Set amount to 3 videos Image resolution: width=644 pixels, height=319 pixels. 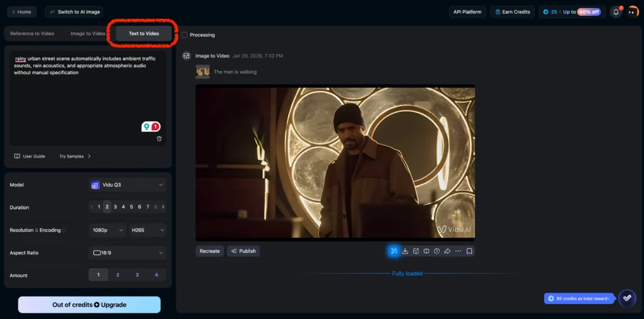(x=137, y=274)
